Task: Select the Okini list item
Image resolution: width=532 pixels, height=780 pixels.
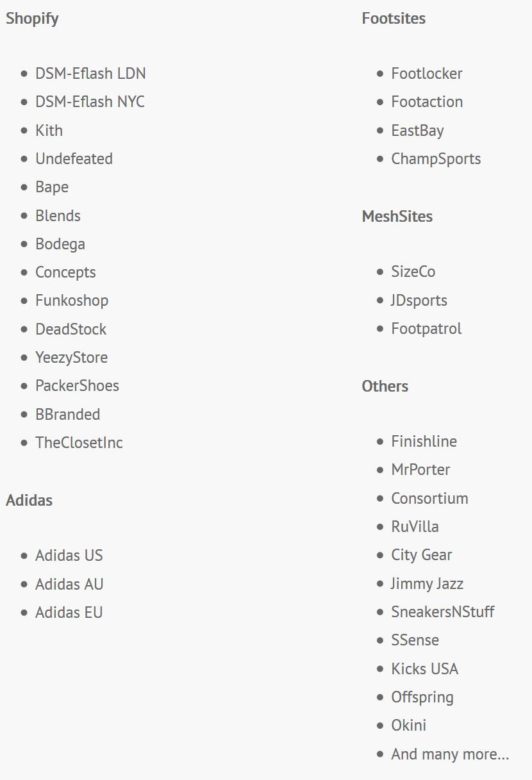Action: click(409, 726)
